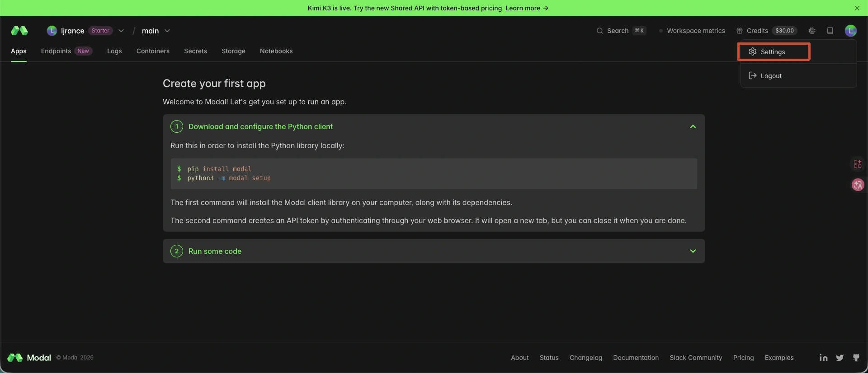This screenshot has height=373, width=868.
Task: Click the Search field in header
Action: (621, 31)
